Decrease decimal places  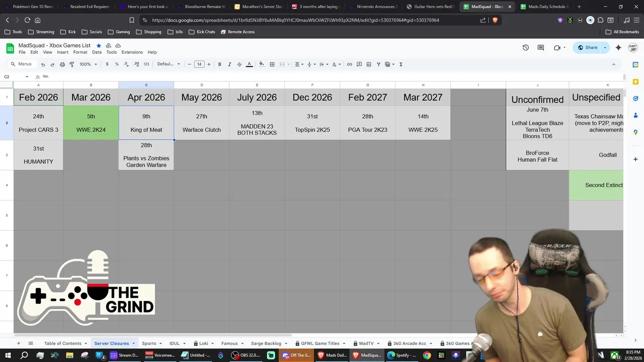click(x=126, y=64)
